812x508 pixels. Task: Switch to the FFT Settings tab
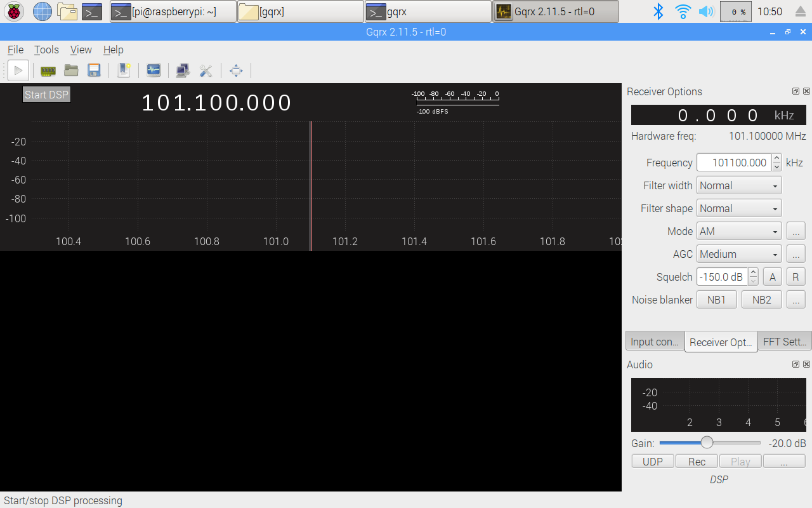pos(785,342)
